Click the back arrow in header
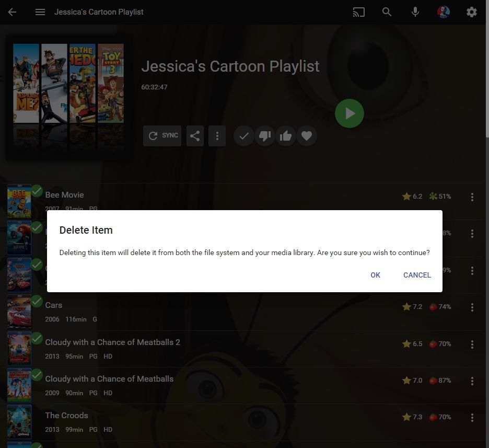The image size is (489, 448). [13, 12]
